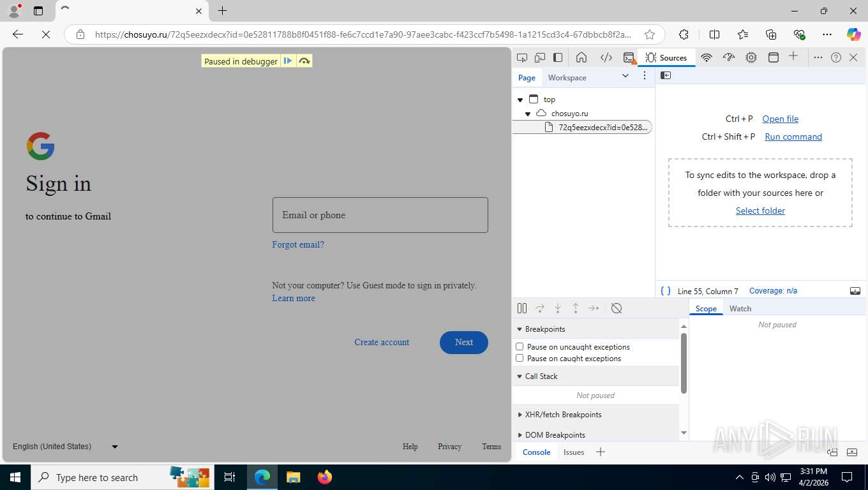Click the blue Next button

464,343
